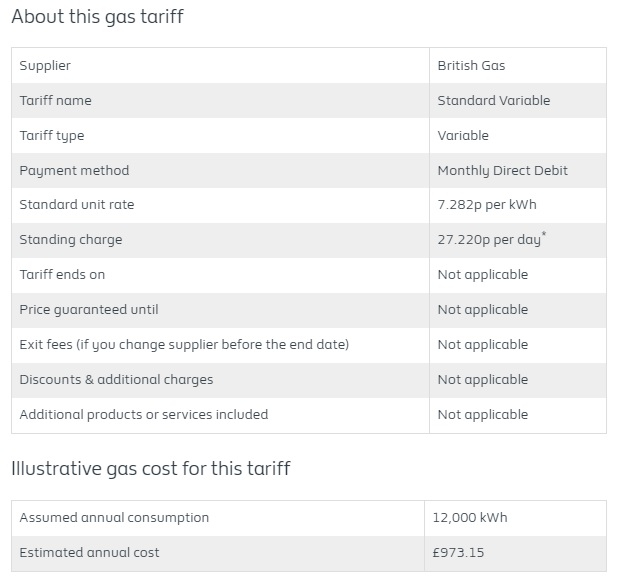Click the British Gas supplier value
Viewport: 619px width, 584px height.
(471, 66)
